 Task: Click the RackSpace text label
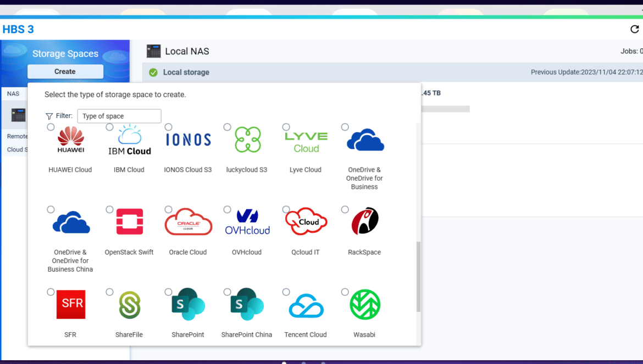(364, 253)
